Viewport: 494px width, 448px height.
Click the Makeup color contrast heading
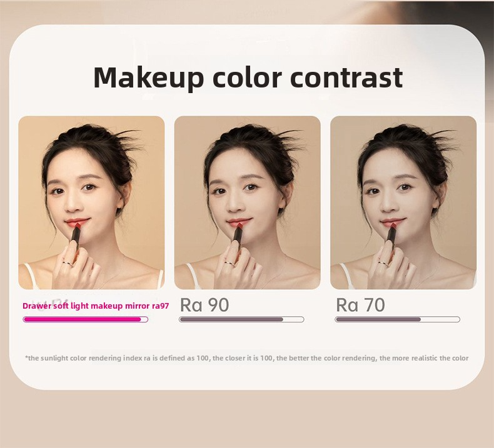[x=248, y=77]
